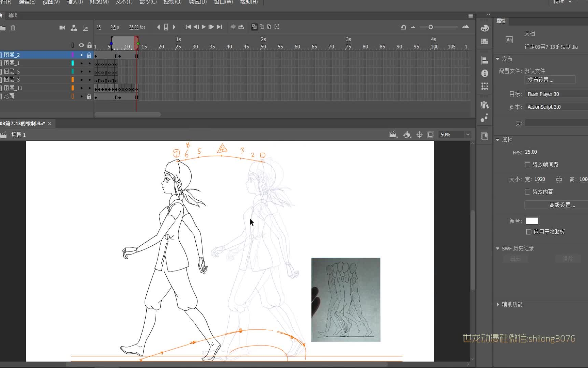Center the frame in timeline
Viewport: 588px width, 368px height.
[x=233, y=27]
